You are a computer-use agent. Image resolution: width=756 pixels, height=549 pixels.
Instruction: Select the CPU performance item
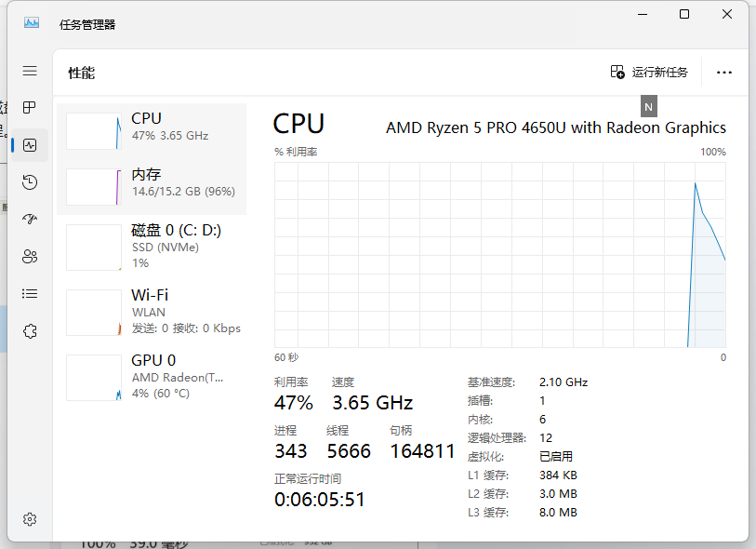[152, 131]
